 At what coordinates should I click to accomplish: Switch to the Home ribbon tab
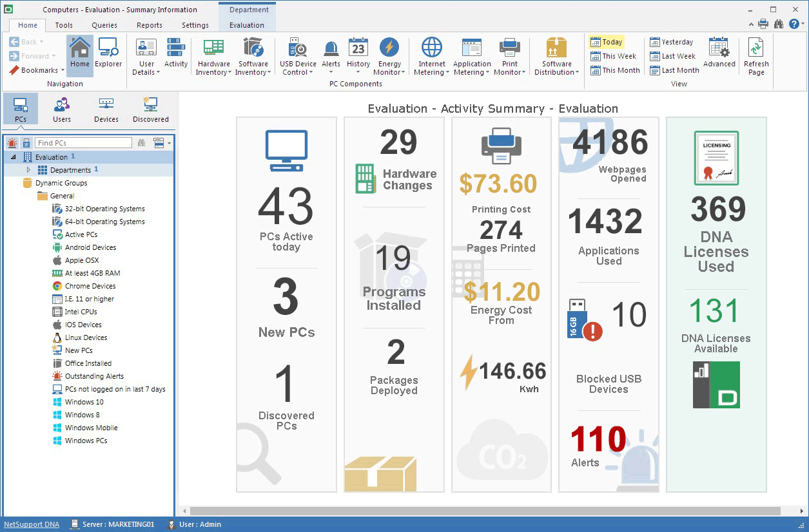point(28,25)
